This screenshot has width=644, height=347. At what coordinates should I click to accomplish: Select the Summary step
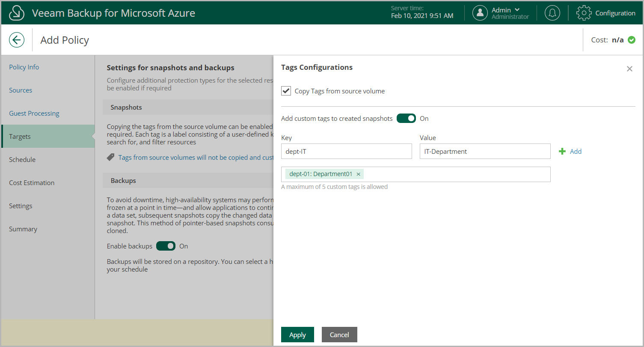pyautogui.click(x=23, y=229)
